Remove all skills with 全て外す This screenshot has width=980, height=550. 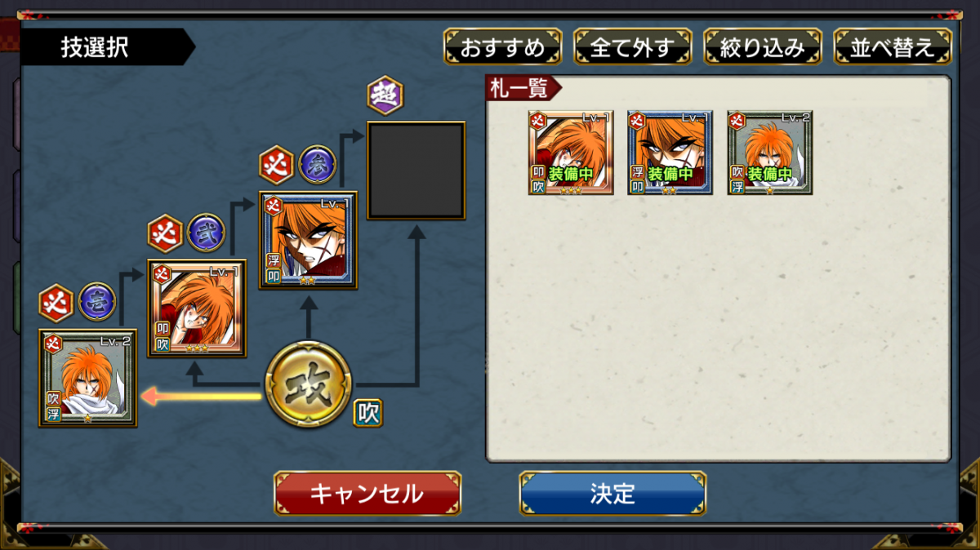click(633, 47)
